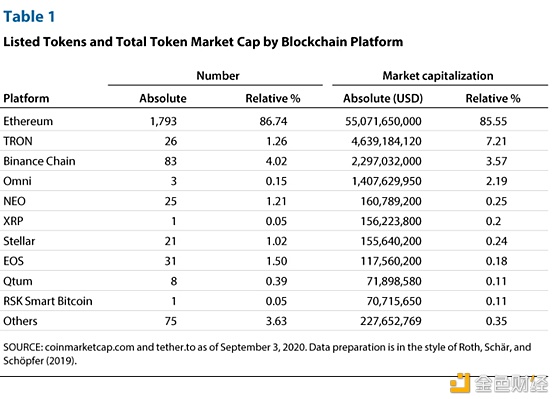Select Ethereum's market cap value 55,071,650,000

pos(383,121)
